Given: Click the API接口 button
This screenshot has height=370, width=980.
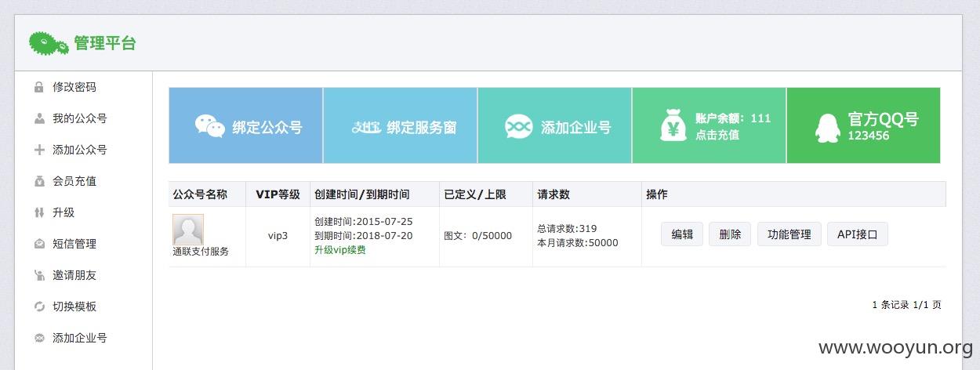Looking at the screenshot, I should (x=858, y=234).
